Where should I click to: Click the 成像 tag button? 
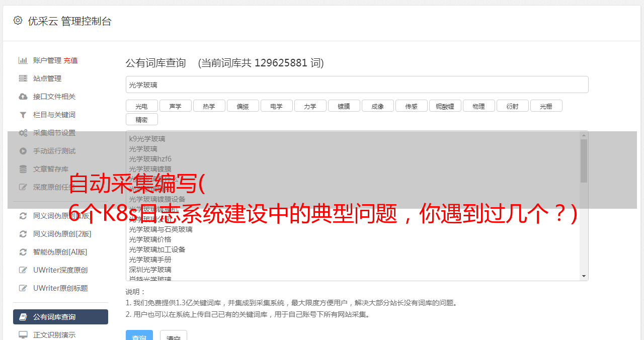pyautogui.click(x=377, y=106)
